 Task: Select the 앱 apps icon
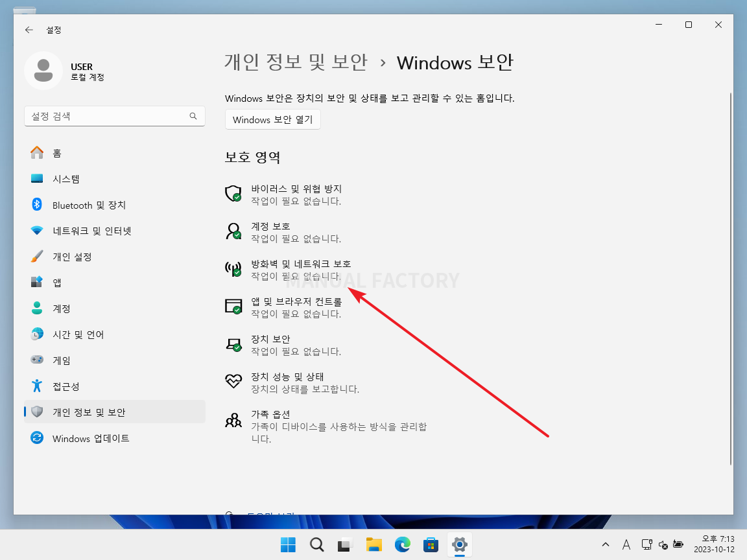[37, 283]
